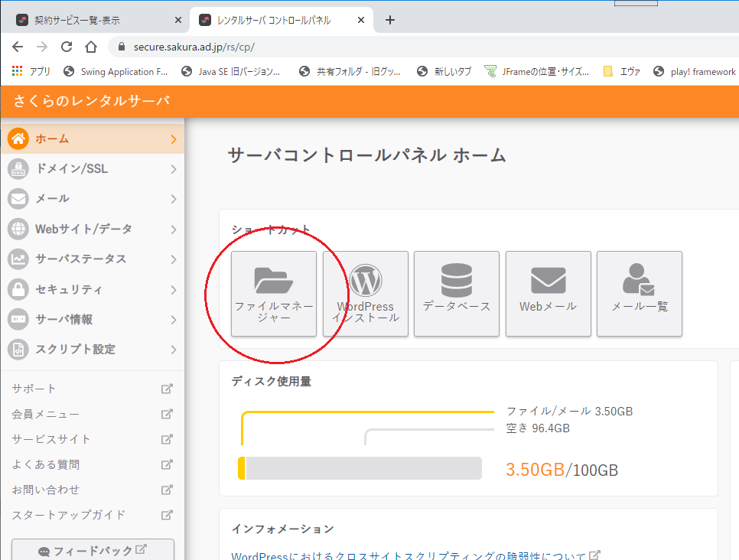The image size is (739, 560).
Task: Click external link icon beside 会員メニュー
Action: (167, 414)
